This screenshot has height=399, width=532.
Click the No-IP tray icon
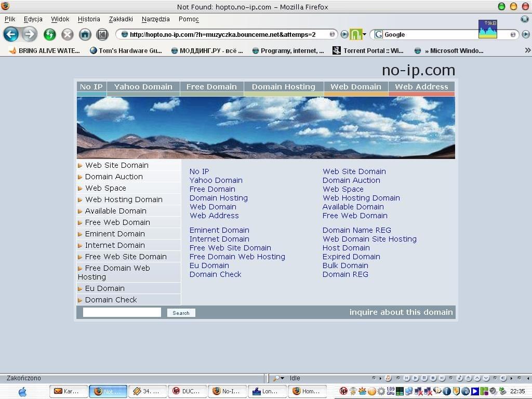[343, 391]
